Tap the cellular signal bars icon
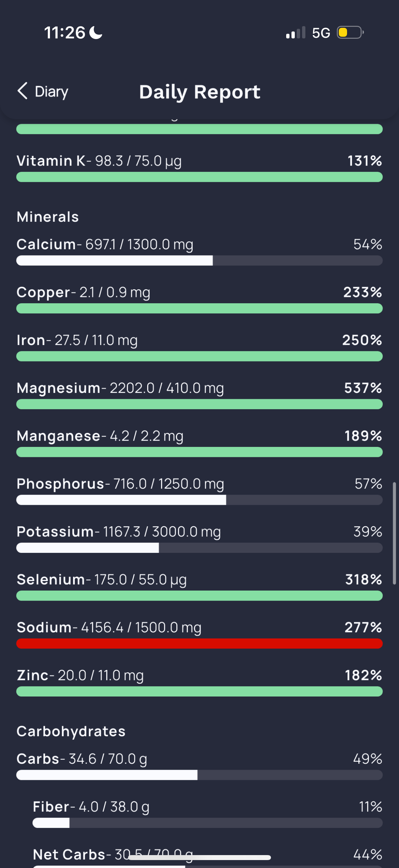The image size is (399, 868). click(295, 33)
